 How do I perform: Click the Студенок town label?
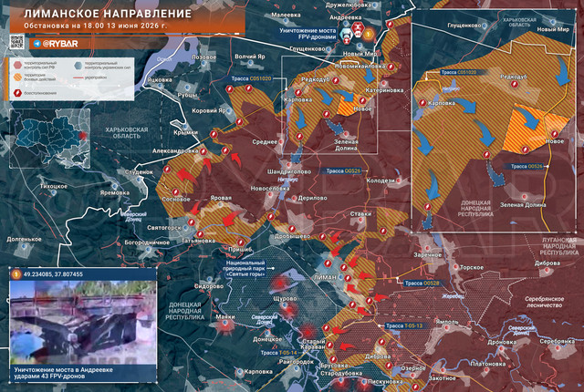coord(139,172)
